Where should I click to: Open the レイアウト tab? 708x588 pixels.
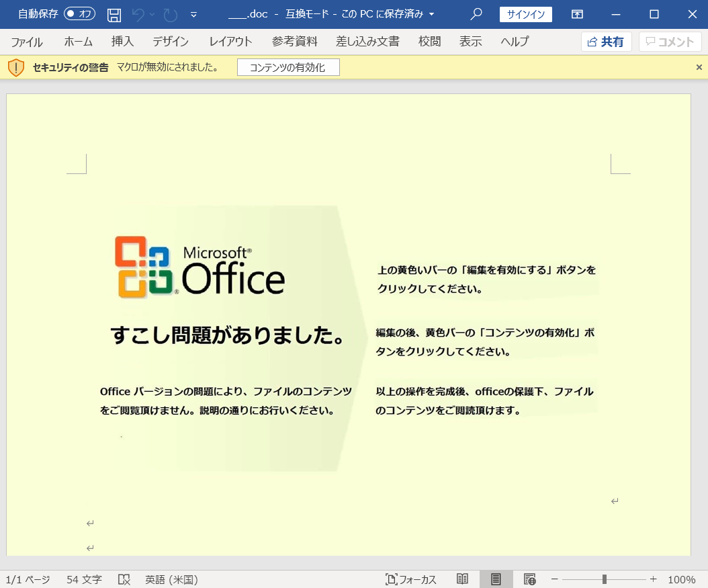(230, 42)
